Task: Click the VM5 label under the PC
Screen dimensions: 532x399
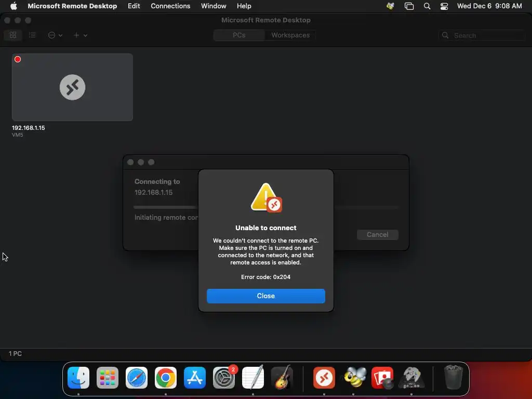Action: [17, 135]
